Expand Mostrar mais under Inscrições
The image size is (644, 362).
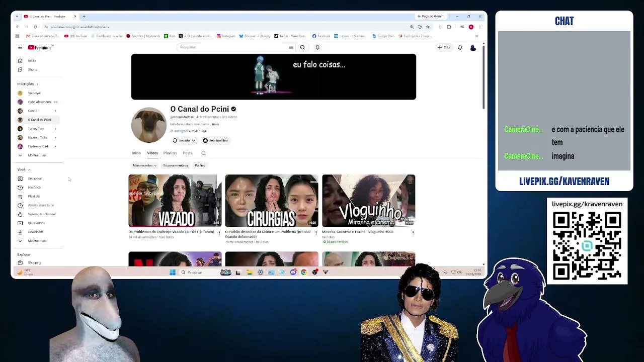click(37, 155)
